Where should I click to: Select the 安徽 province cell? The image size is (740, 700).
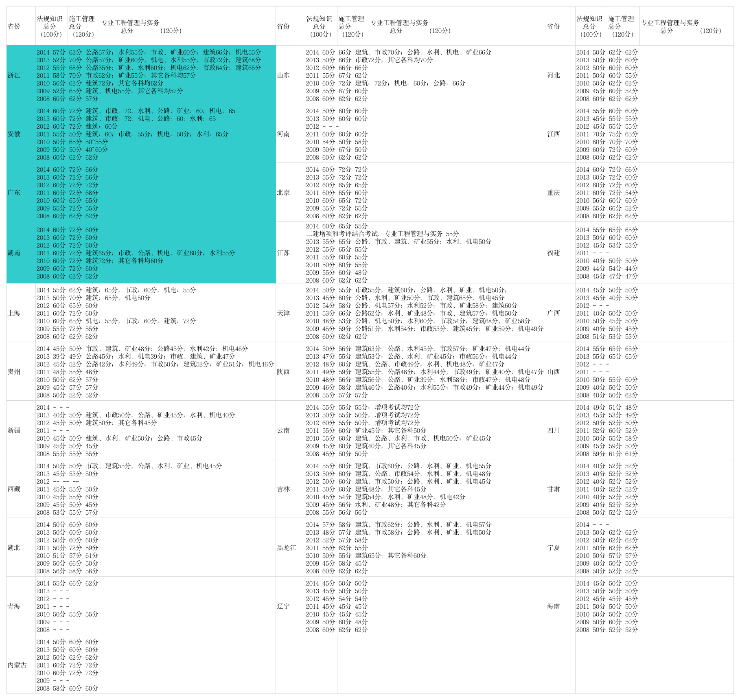click(21, 134)
